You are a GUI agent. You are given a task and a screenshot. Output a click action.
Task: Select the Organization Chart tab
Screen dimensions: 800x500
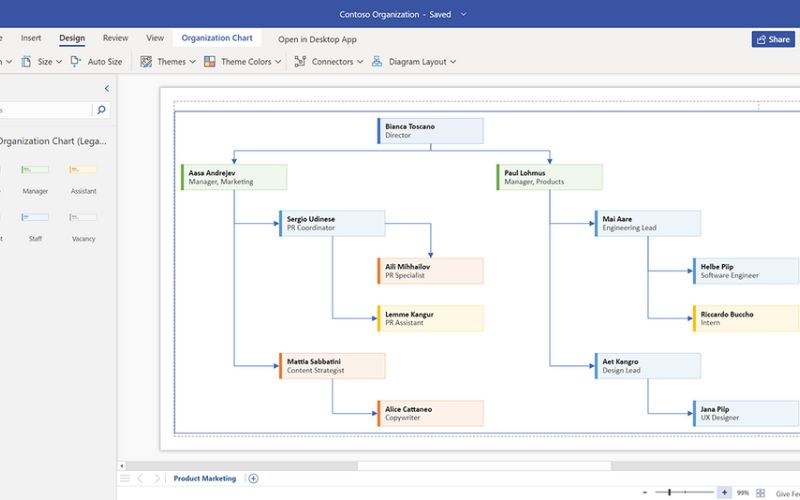click(217, 38)
